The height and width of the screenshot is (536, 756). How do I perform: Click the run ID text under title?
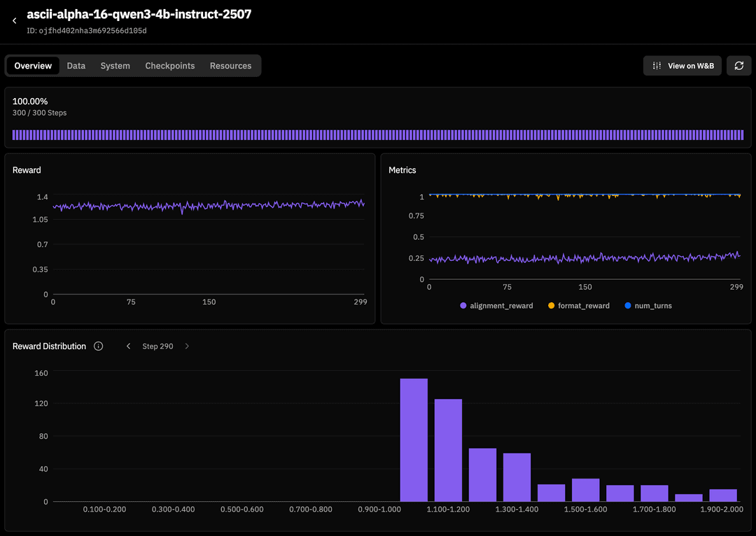(x=87, y=31)
